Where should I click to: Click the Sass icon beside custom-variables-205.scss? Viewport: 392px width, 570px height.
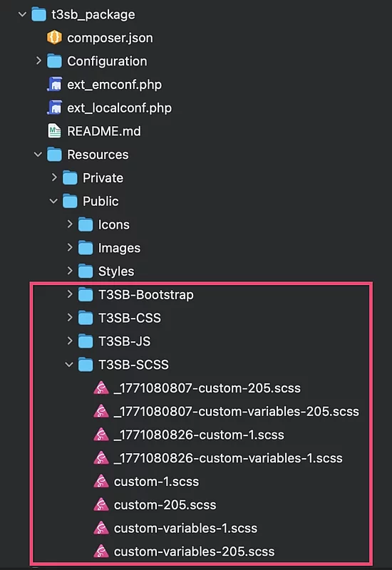pyautogui.click(x=101, y=551)
